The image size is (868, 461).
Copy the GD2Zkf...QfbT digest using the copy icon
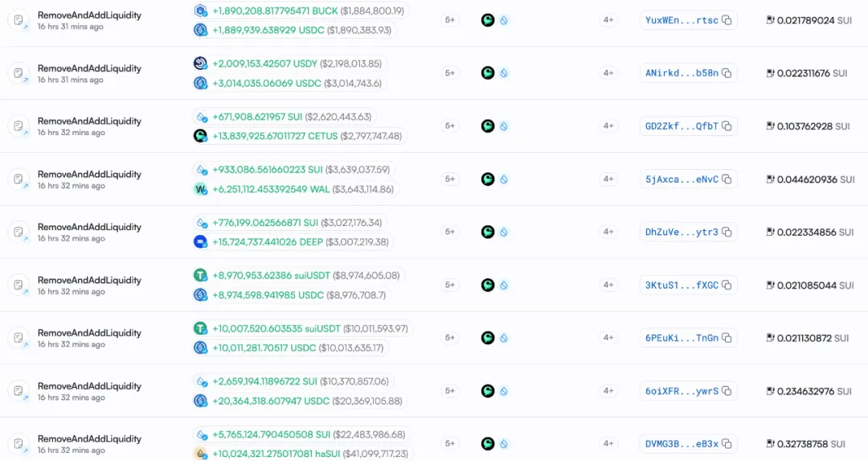pos(727,126)
